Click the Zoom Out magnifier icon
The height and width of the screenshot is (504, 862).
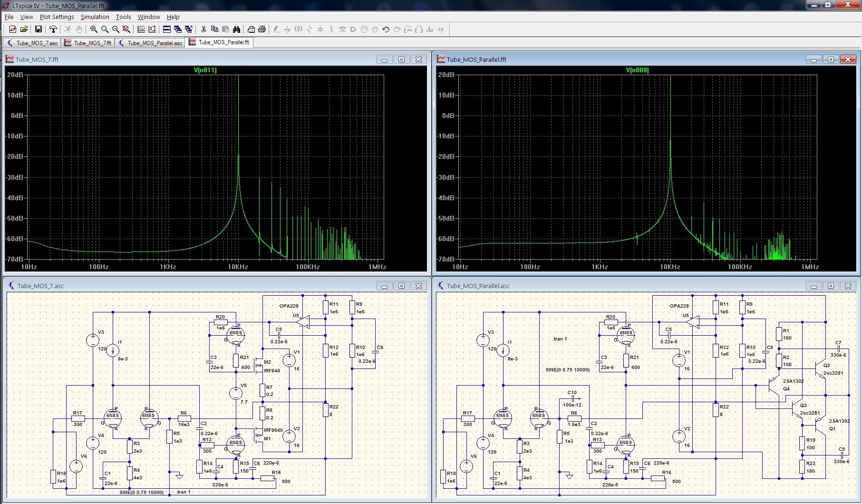[116, 29]
